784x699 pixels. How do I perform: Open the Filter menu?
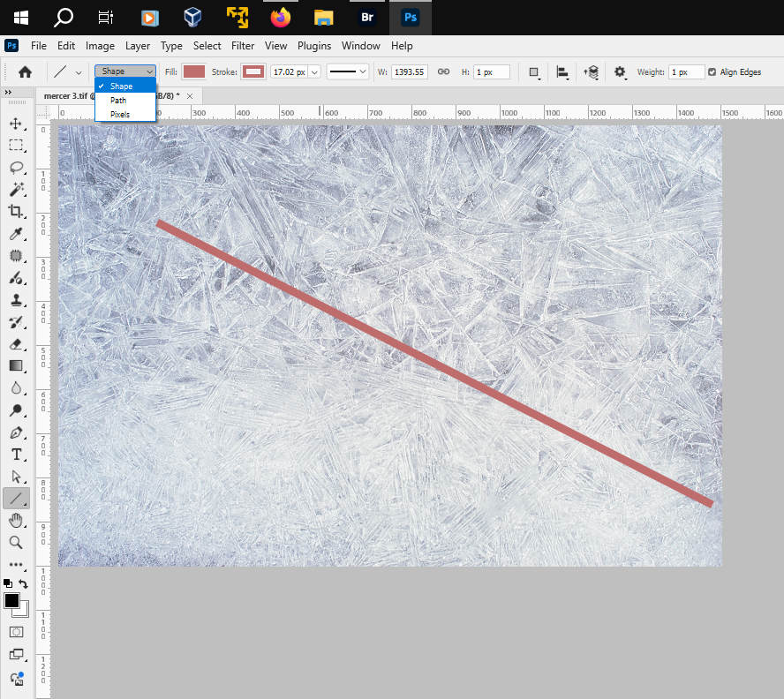tap(243, 46)
